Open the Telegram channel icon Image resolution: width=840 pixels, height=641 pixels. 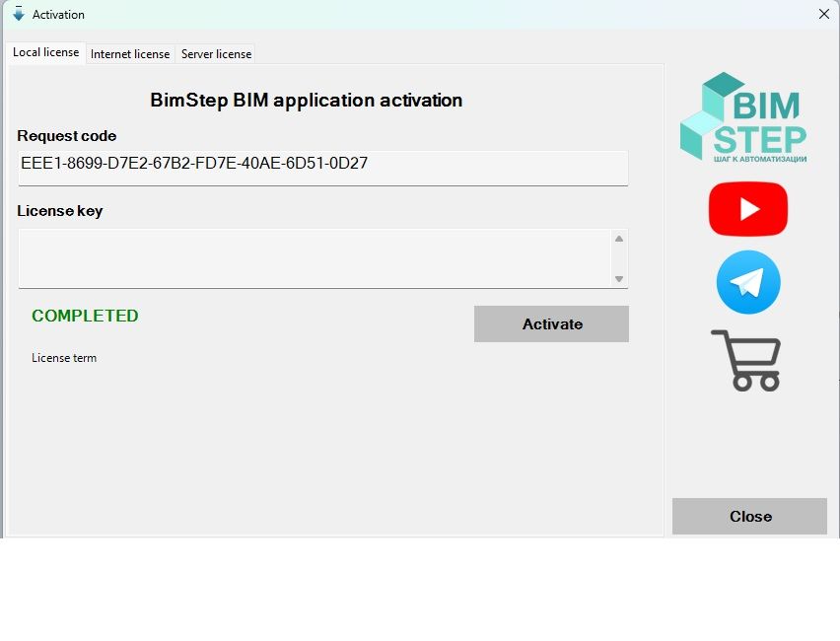click(x=748, y=282)
